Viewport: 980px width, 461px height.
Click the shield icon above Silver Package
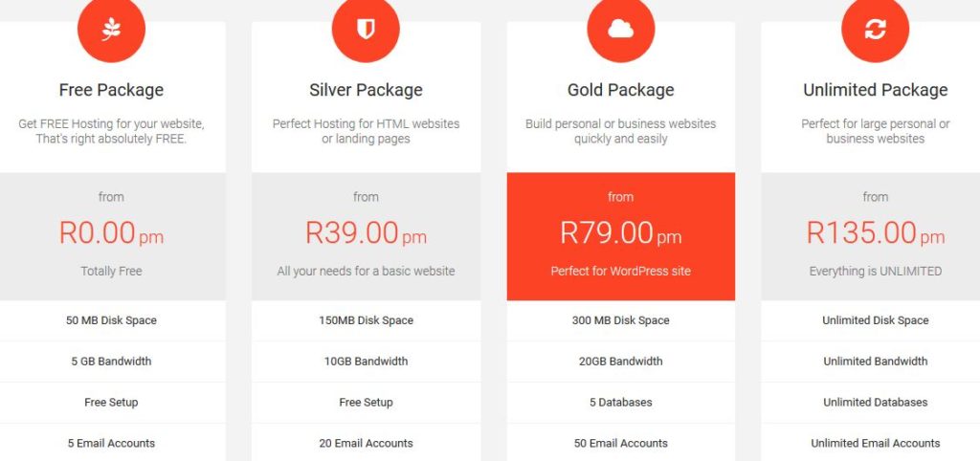tap(366, 29)
